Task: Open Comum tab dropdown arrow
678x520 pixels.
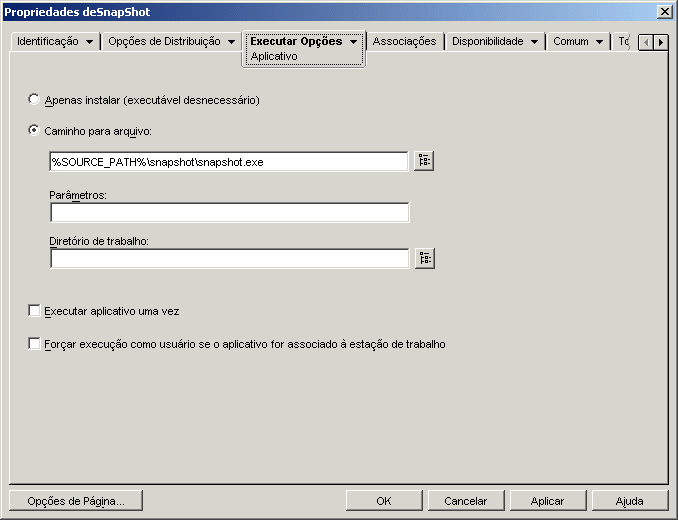Action: [x=599, y=42]
